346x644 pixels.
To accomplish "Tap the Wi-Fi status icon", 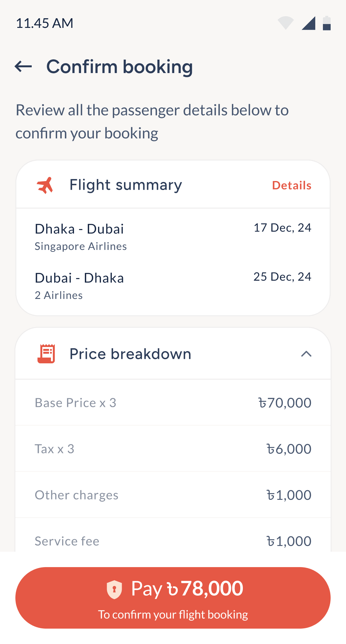I will (285, 23).
